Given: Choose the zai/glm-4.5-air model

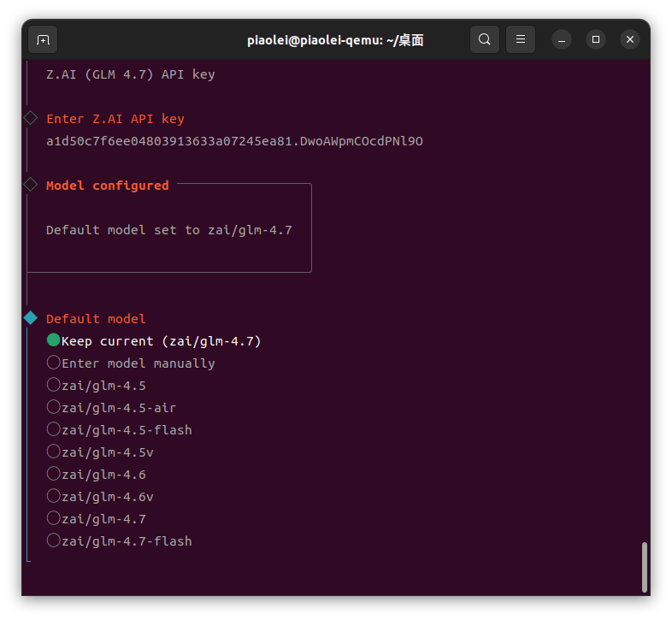Looking at the screenshot, I should pyautogui.click(x=111, y=408).
